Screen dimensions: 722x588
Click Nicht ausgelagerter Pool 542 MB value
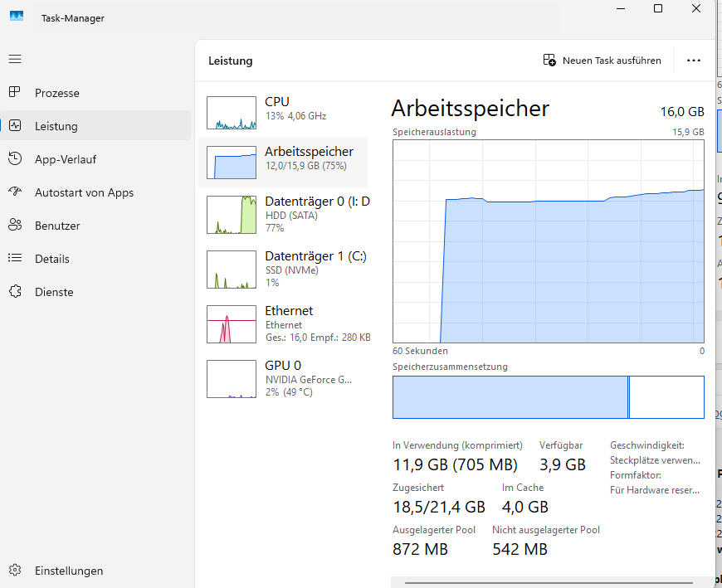[x=520, y=549]
